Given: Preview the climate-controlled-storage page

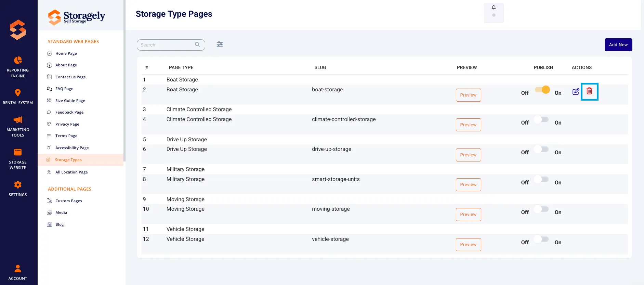Looking at the screenshot, I should coord(468,125).
